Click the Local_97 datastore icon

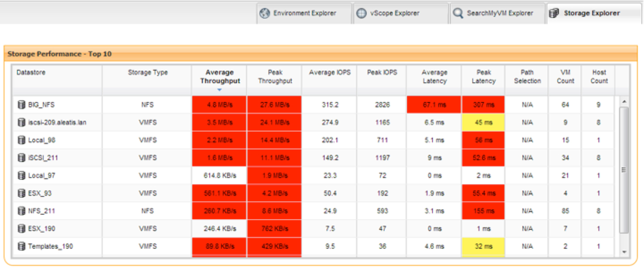[x=21, y=176]
